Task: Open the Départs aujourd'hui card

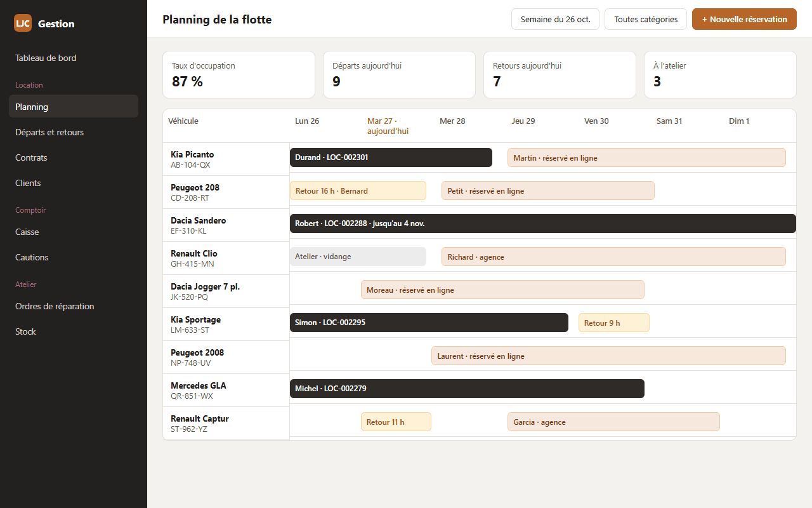Action: (x=399, y=74)
